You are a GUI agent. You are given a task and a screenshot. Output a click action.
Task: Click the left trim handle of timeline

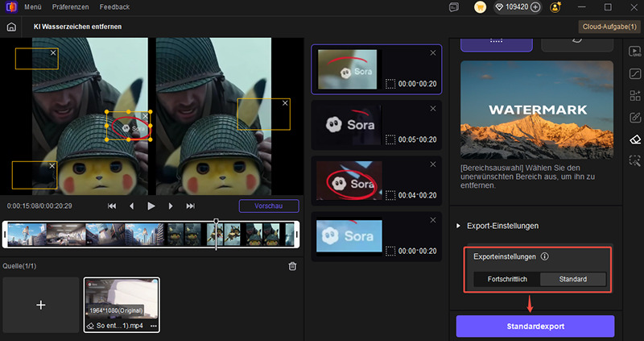point(5,235)
